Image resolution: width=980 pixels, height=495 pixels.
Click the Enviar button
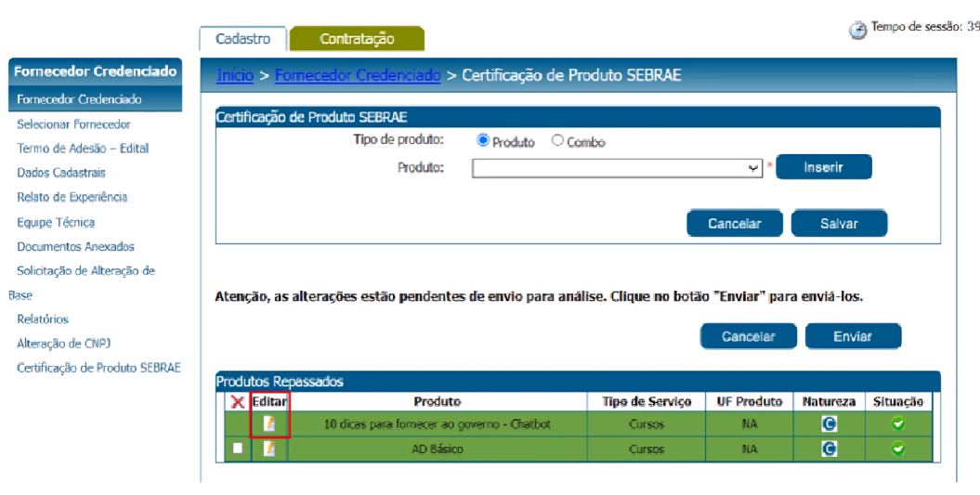click(852, 336)
